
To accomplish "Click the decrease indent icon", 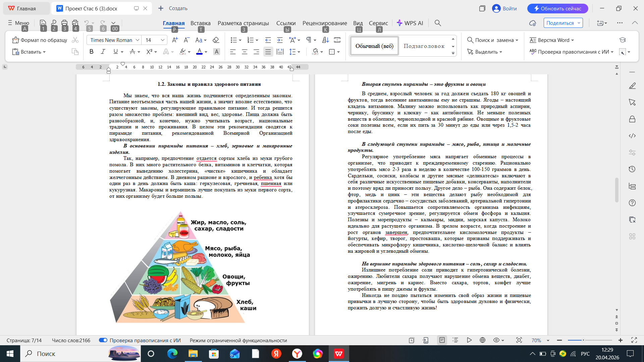I will 268,40.
